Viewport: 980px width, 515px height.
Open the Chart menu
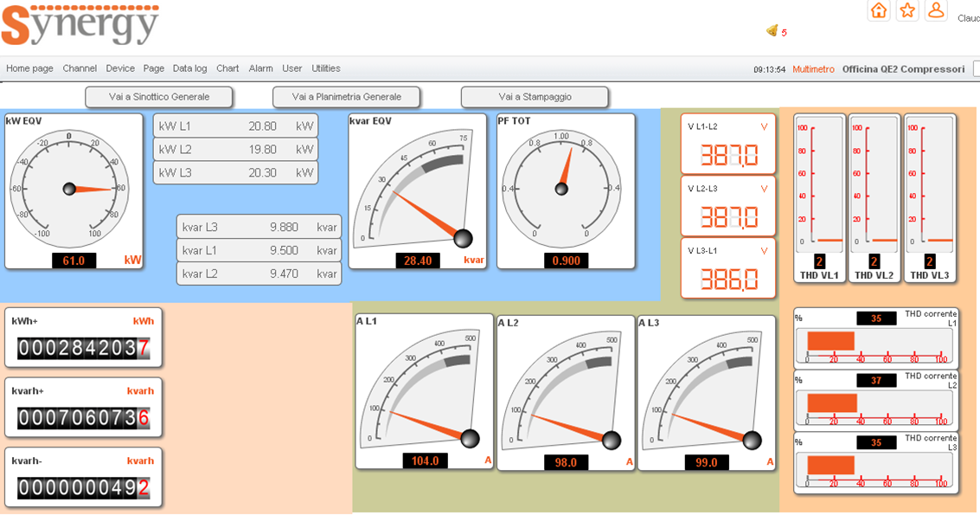(227, 68)
